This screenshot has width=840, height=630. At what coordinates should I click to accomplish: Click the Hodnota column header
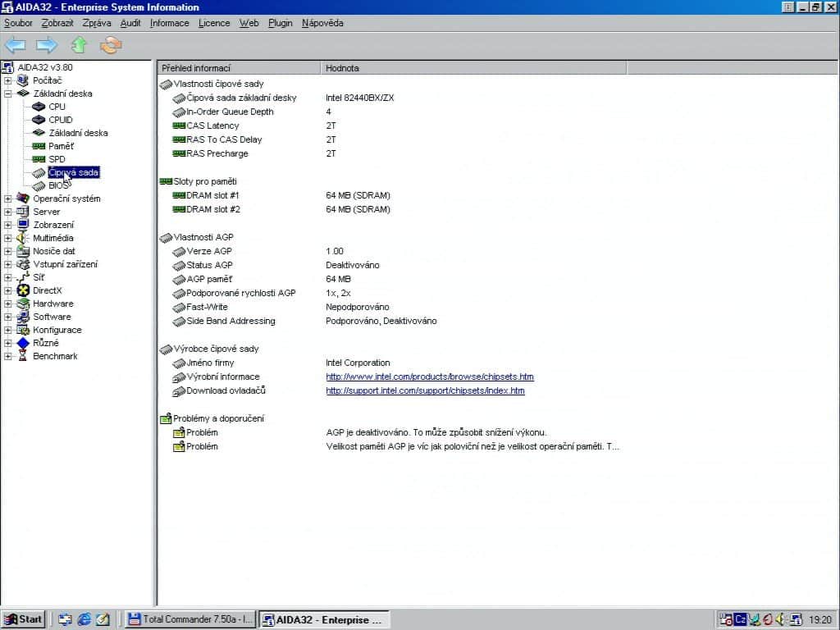click(473, 68)
